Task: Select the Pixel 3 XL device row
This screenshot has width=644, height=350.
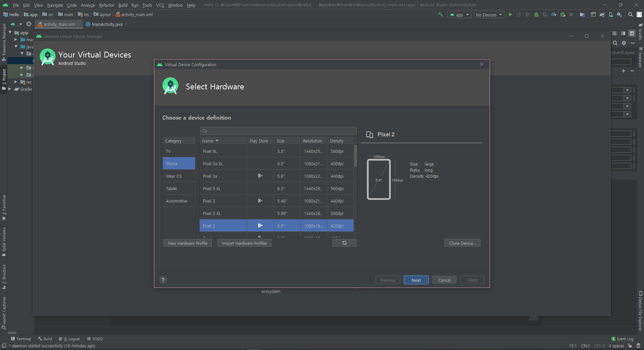Action: pyautogui.click(x=276, y=188)
